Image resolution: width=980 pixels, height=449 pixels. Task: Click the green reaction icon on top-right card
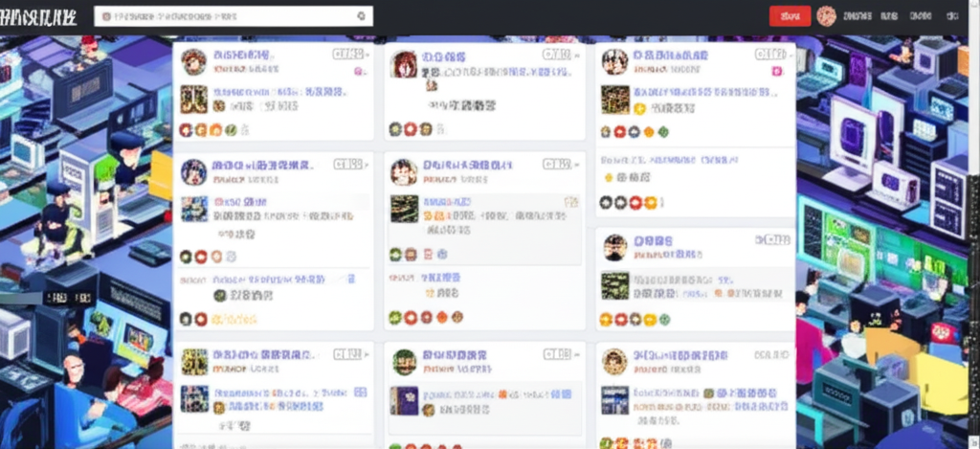click(663, 132)
